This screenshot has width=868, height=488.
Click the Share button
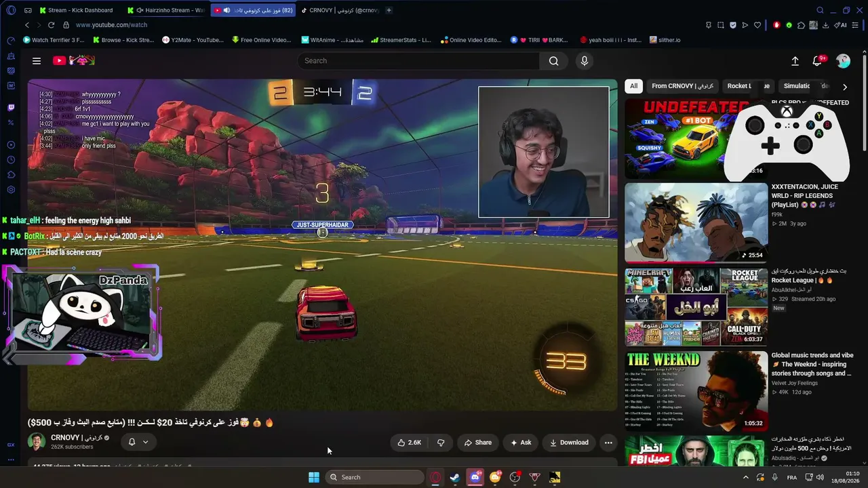(x=478, y=443)
